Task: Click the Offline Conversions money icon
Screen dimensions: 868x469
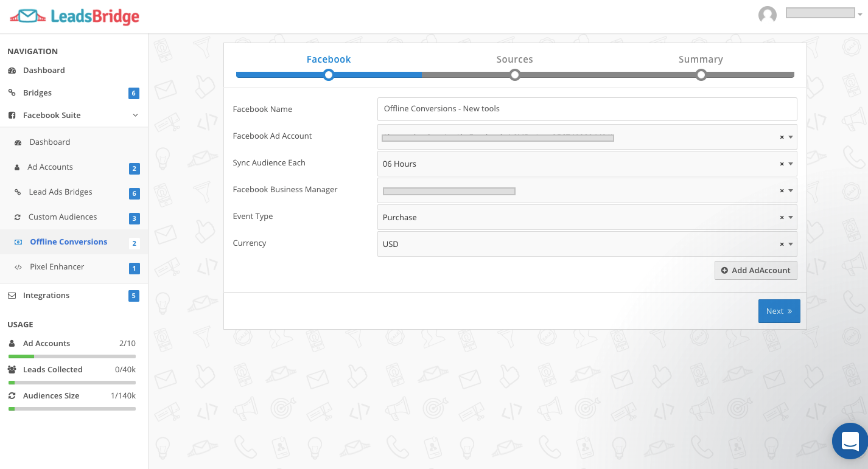Action: pos(18,242)
